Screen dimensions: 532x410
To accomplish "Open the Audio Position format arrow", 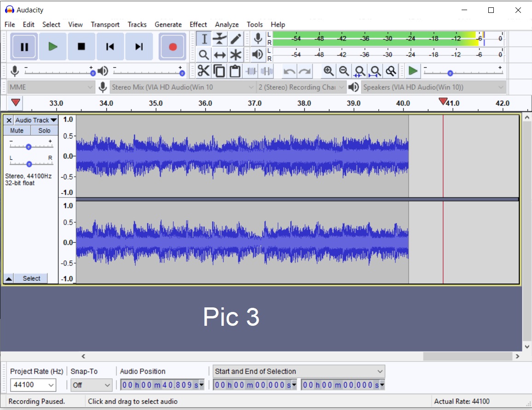I will (202, 385).
